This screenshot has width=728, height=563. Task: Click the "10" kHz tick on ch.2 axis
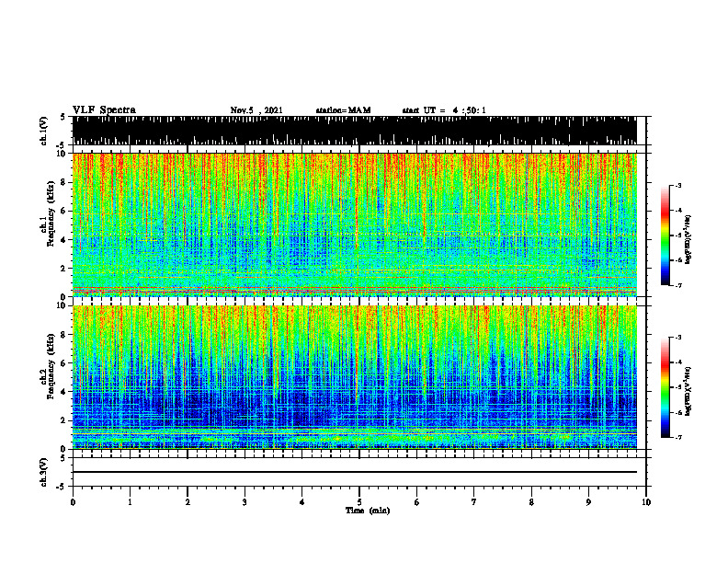click(x=63, y=305)
